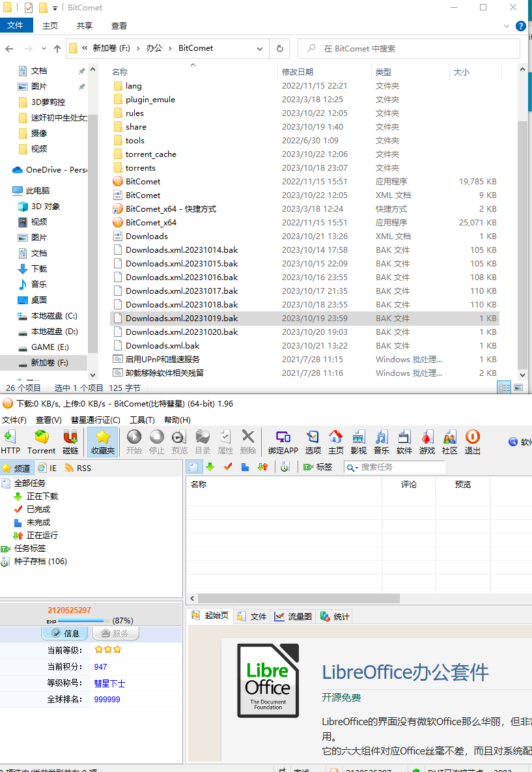The width and height of the screenshot is (532, 772).
Task: Select Downloads.xml.20231020.bak file
Action: [182, 332]
